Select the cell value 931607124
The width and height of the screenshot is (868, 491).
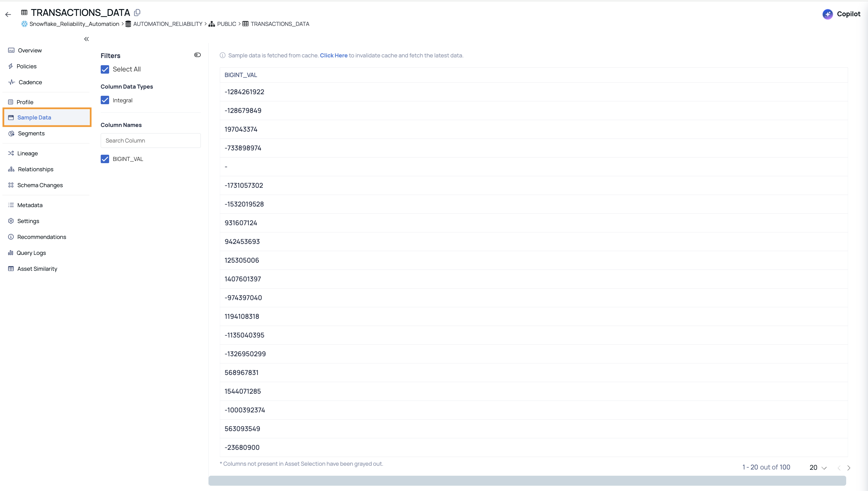pos(241,222)
